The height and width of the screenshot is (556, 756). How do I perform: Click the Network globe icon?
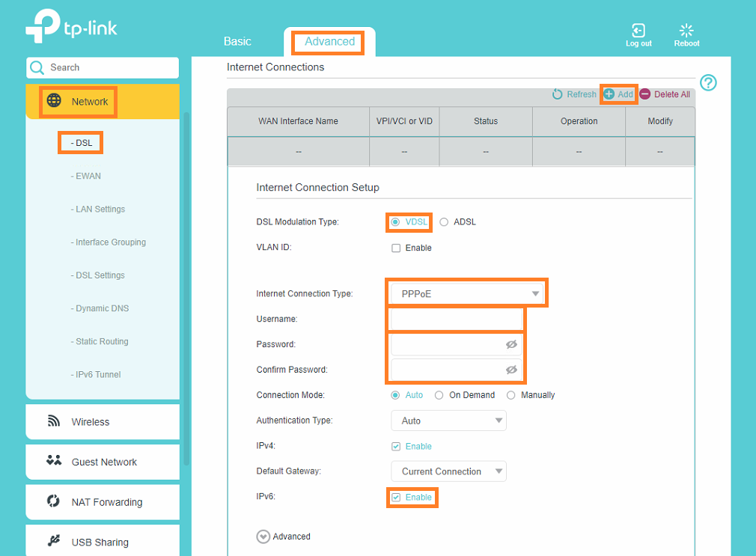(52, 101)
